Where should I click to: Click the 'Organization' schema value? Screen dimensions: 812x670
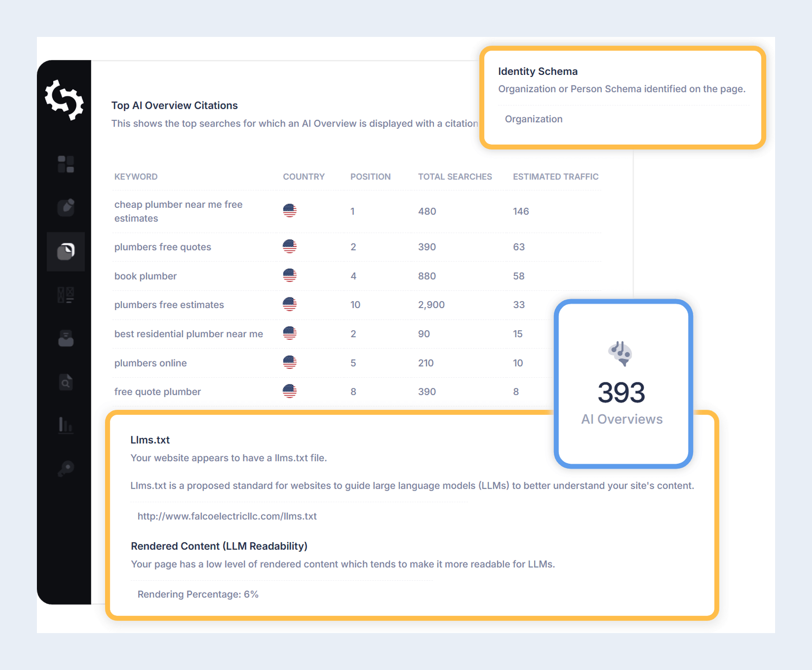534,119
